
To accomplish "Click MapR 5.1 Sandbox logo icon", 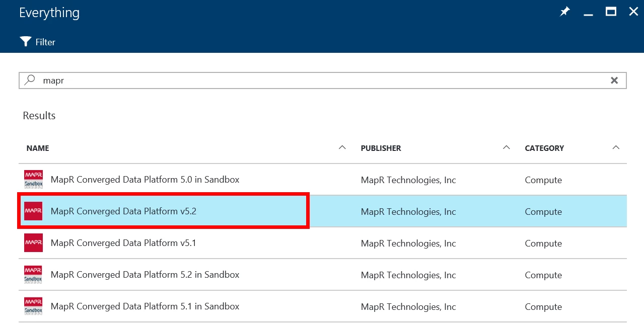I will click(x=33, y=306).
